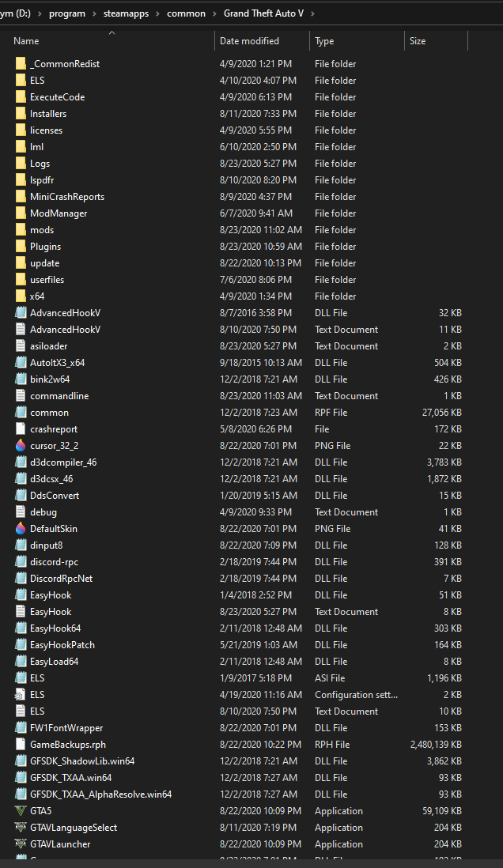Click the GTAVLauncher application icon

(21, 844)
